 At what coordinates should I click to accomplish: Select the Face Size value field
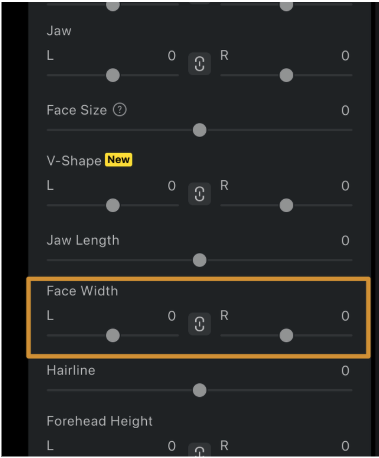point(345,110)
